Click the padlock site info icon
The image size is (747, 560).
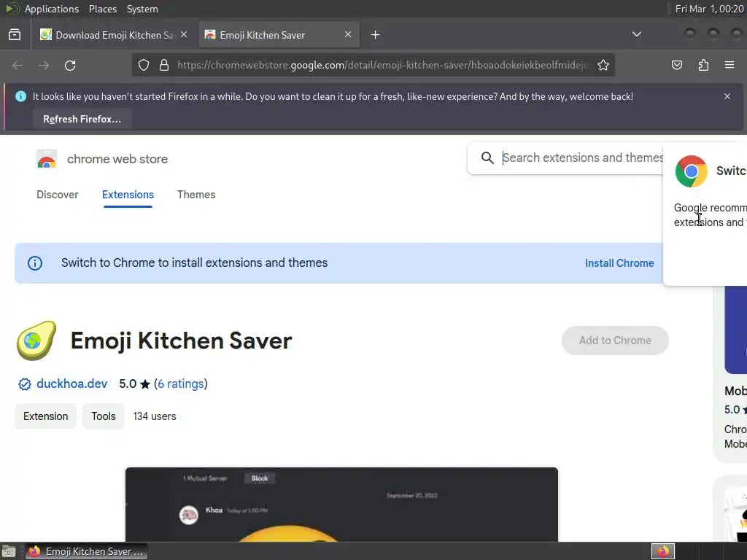click(x=164, y=65)
